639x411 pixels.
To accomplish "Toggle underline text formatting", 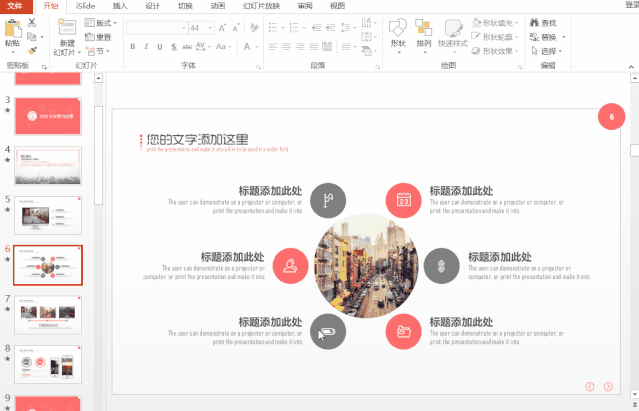I will [x=160, y=46].
